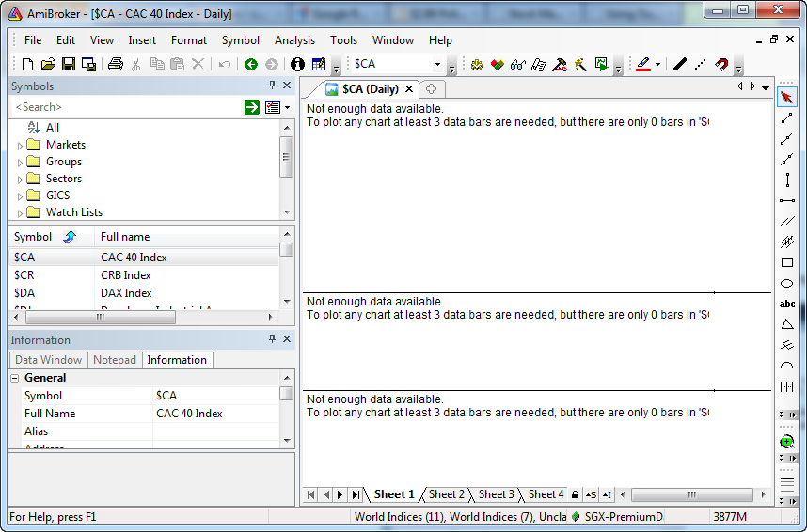
Task: Switch to Sheet 2
Action: point(446,494)
